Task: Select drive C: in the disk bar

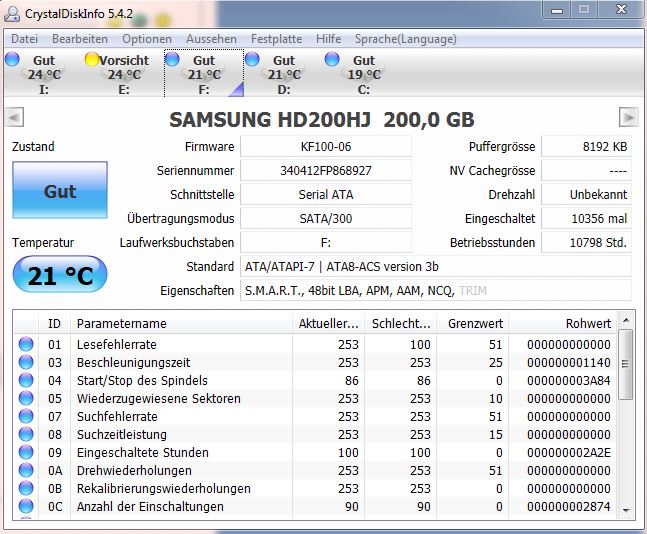Action: coord(364,73)
